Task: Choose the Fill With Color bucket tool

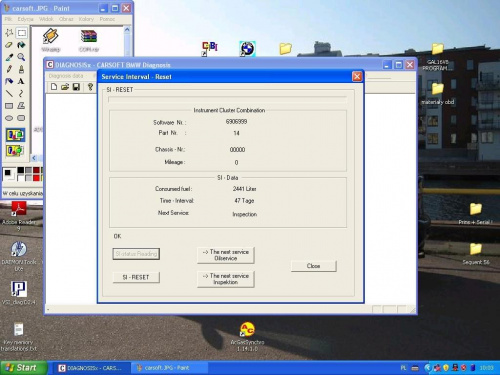Action: pos(21,45)
